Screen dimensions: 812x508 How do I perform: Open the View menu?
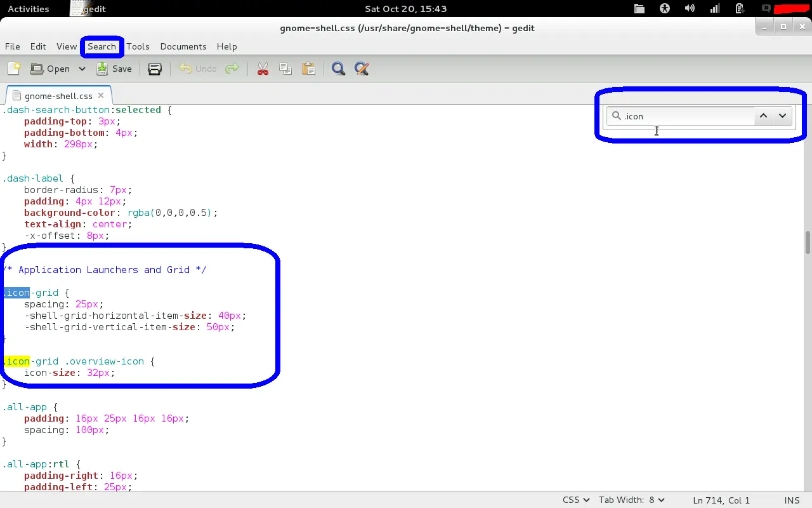[x=67, y=46]
